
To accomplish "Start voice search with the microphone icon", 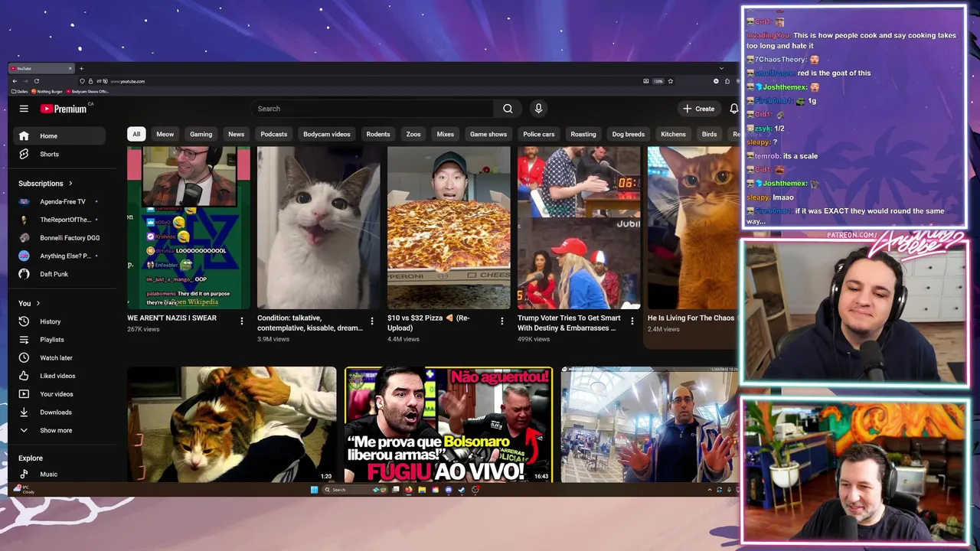I will click(538, 109).
